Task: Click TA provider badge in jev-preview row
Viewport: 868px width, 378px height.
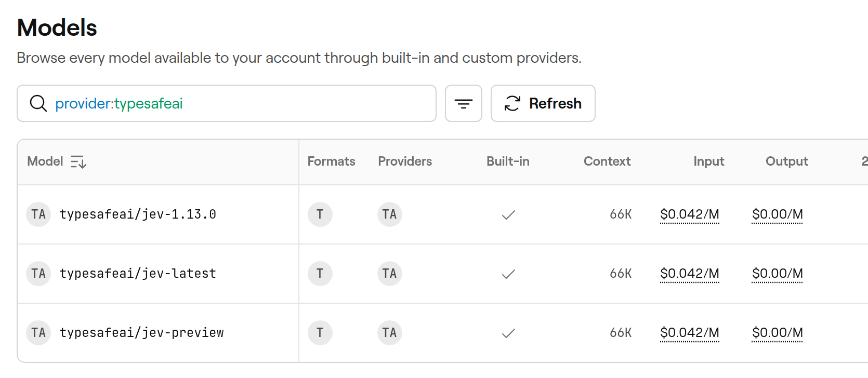Action: [390, 333]
